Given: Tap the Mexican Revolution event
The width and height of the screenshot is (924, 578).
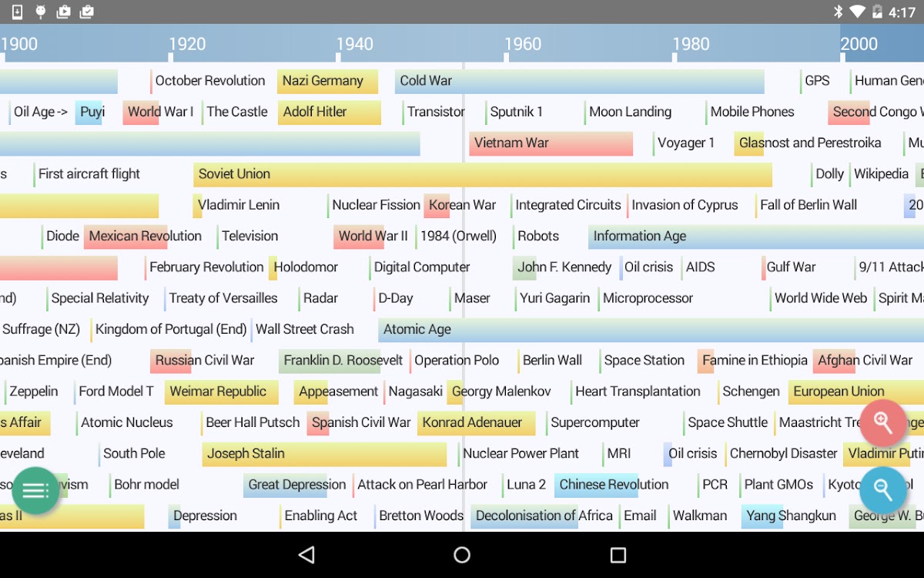Looking at the screenshot, I should (x=145, y=237).
